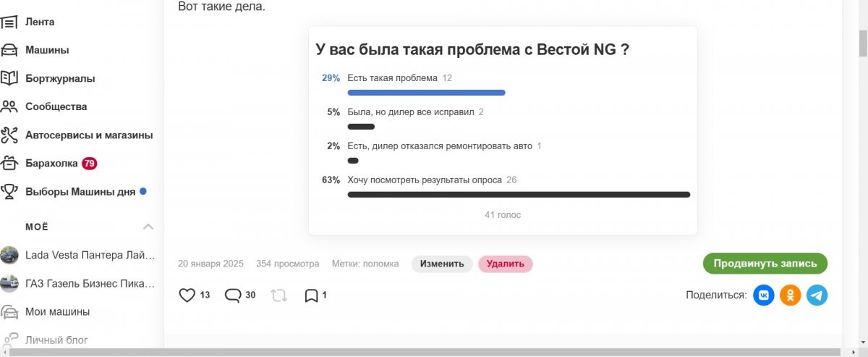
Task: Click the heart like icon
Action: point(187,295)
